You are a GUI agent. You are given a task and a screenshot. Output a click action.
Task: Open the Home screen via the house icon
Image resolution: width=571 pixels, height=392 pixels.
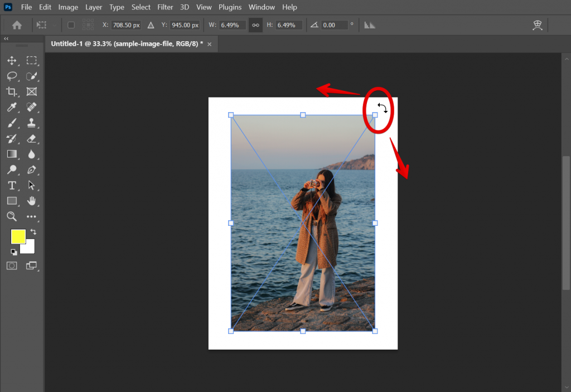click(x=16, y=25)
